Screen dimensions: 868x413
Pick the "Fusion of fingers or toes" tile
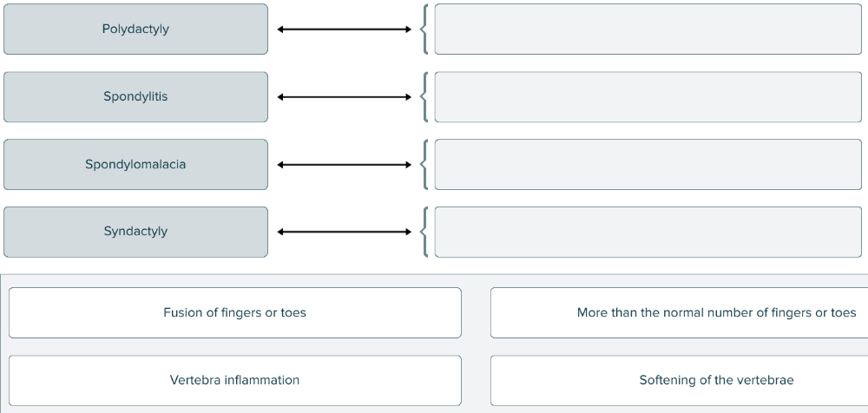click(x=235, y=313)
